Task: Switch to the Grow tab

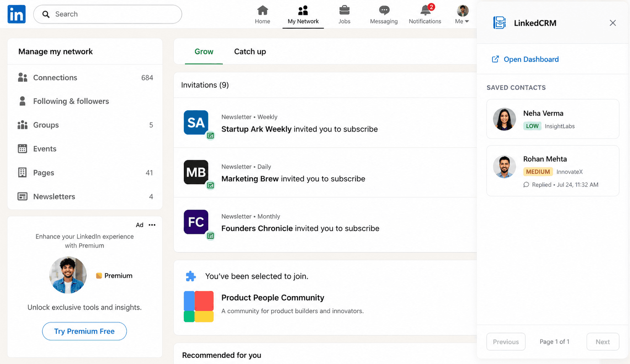Action: 204,52
